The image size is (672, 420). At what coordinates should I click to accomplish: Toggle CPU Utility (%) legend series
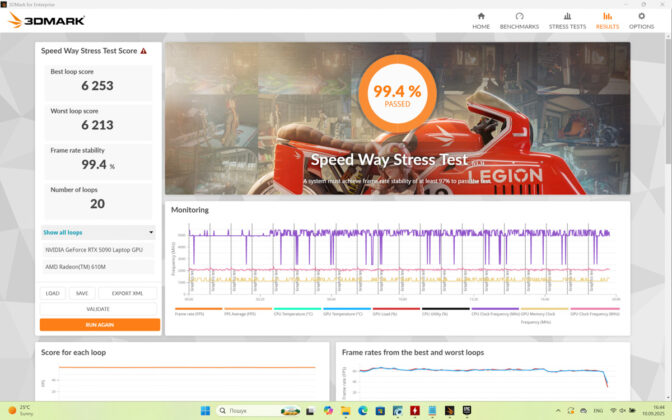click(x=446, y=312)
